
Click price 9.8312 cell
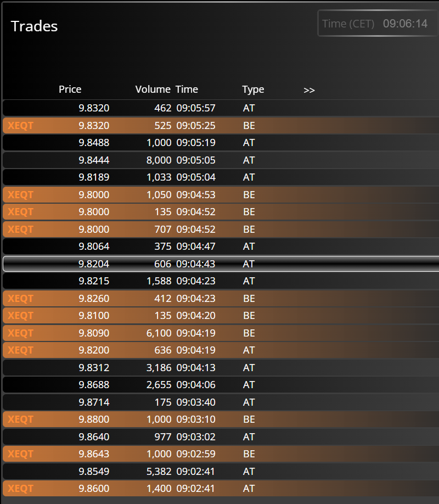tap(94, 368)
